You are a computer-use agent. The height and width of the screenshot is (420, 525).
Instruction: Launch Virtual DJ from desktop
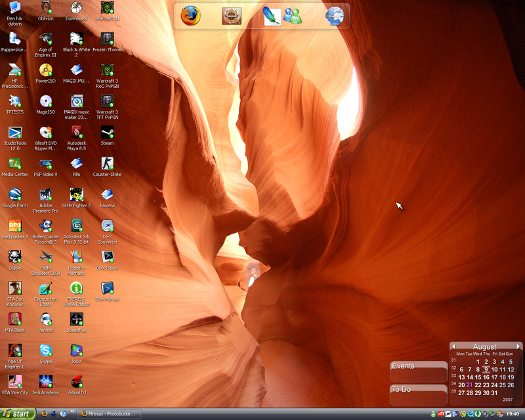76,381
